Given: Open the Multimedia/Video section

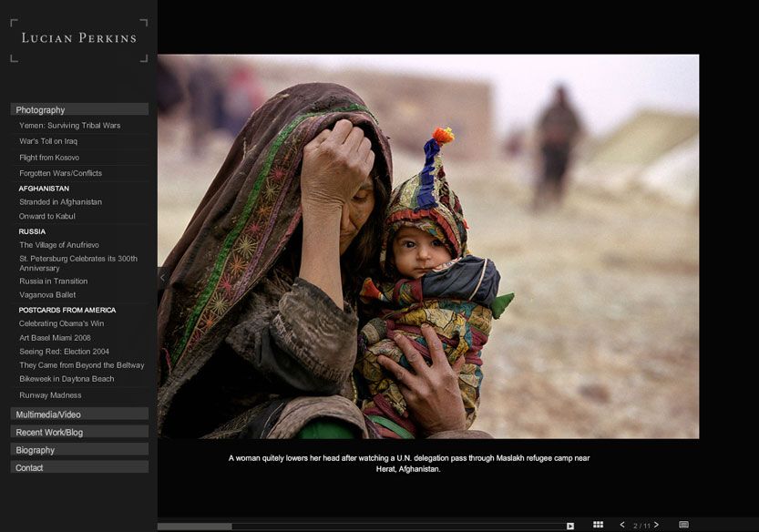Looking at the screenshot, I should [x=79, y=414].
